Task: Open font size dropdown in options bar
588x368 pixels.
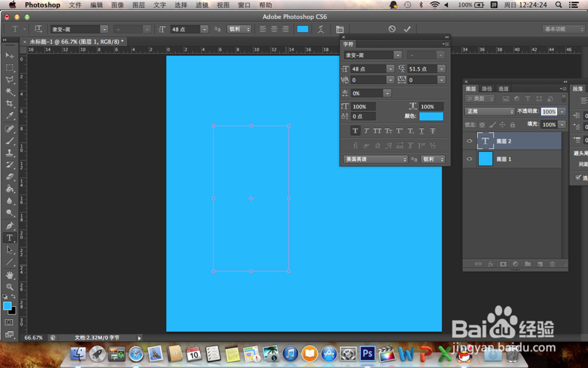Action: 204,29
